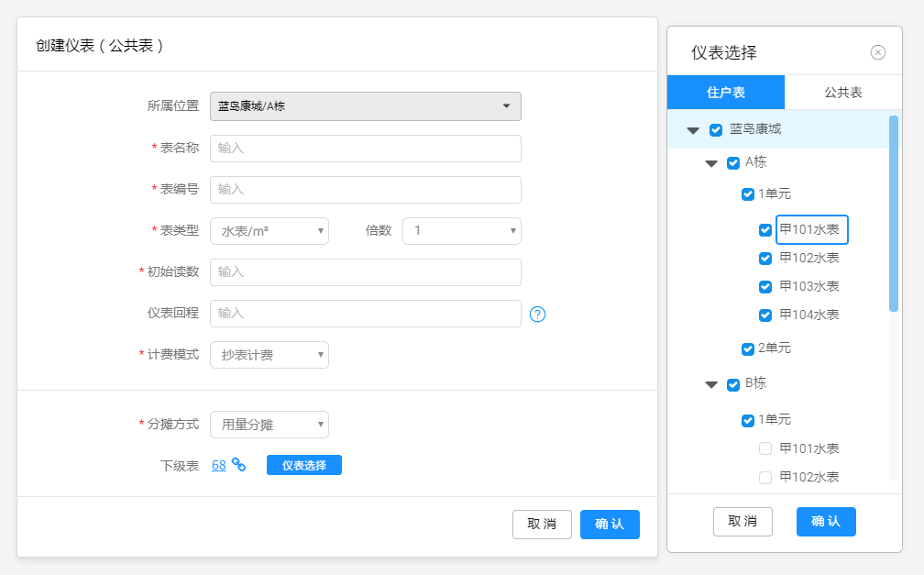
Task: Focus the 表名称 input field
Action: [x=365, y=149]
